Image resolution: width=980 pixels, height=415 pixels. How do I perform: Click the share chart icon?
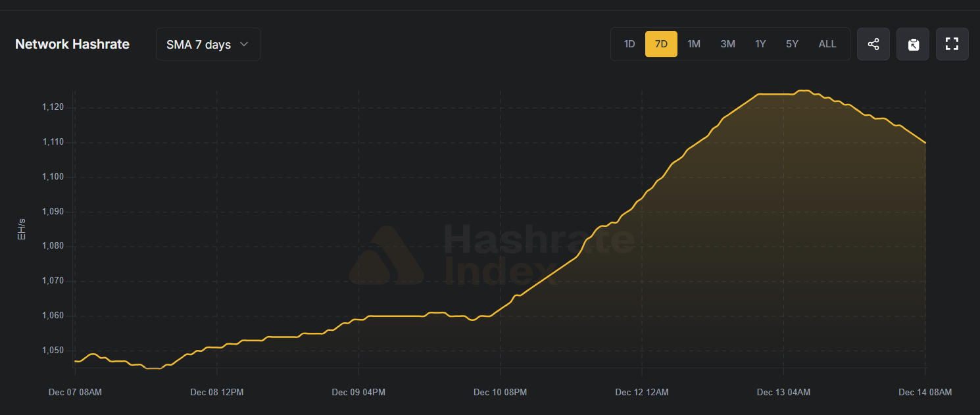pyautogui.click(x=873, y=44)
